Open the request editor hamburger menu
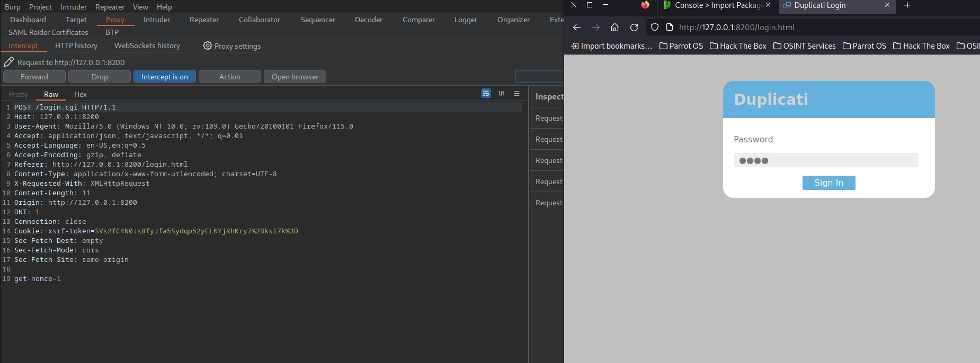Screen dimensions: 980x363 [516, 94]
